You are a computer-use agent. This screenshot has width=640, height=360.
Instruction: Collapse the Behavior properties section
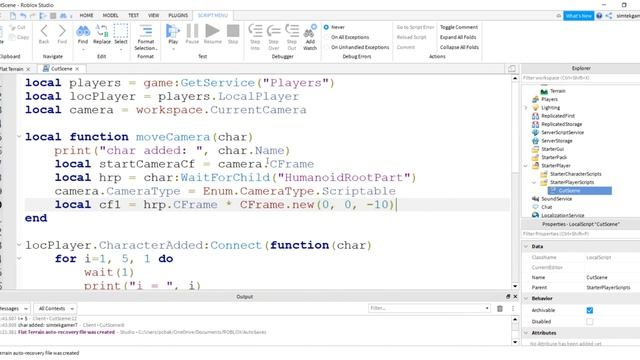526,298
